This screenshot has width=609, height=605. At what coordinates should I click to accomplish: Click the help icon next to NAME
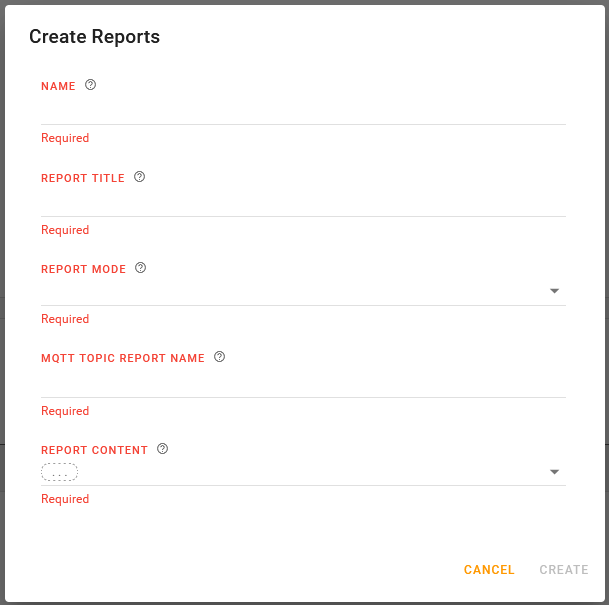(x=91, y=85)
